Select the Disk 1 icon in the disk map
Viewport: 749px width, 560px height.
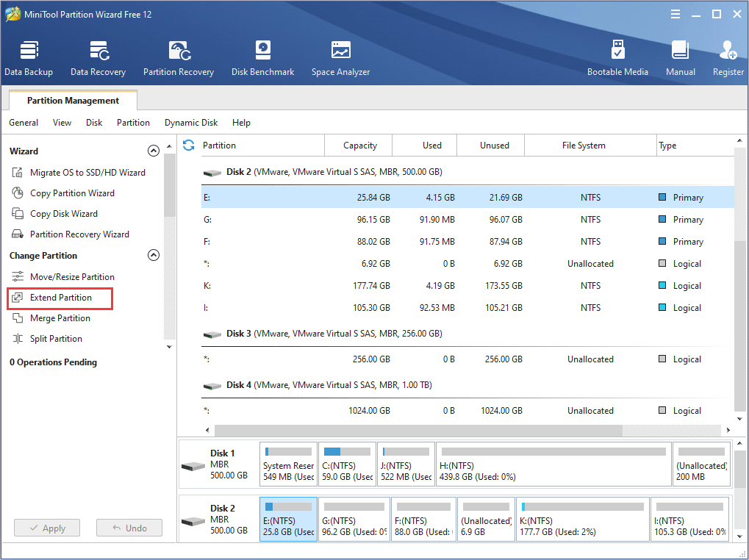click(x=193, y=465)
